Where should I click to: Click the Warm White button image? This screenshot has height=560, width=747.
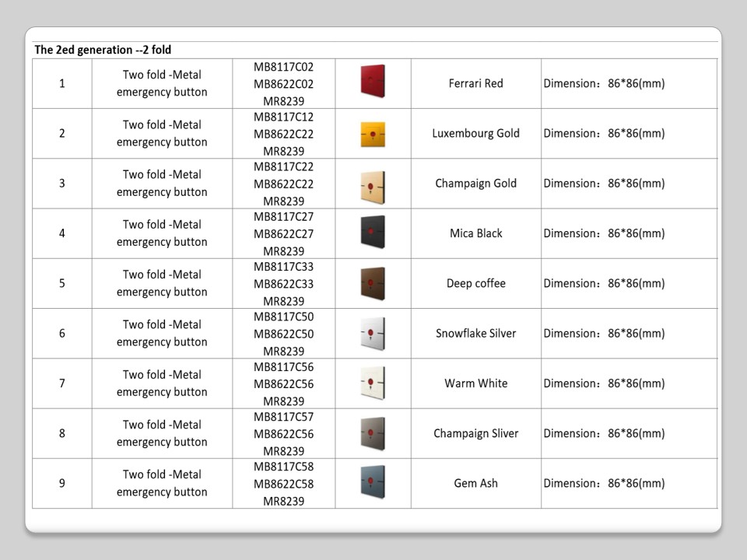[373, 383]
